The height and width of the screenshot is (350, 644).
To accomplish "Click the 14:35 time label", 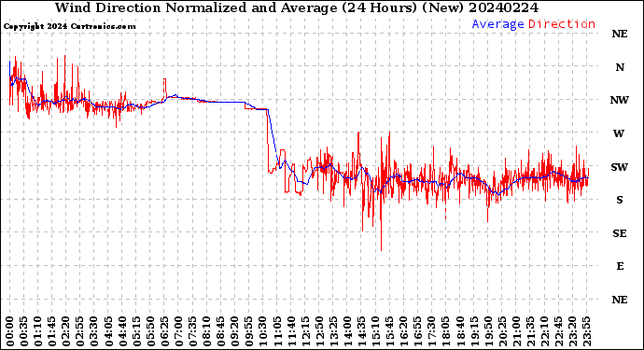I will pos(361,331).
